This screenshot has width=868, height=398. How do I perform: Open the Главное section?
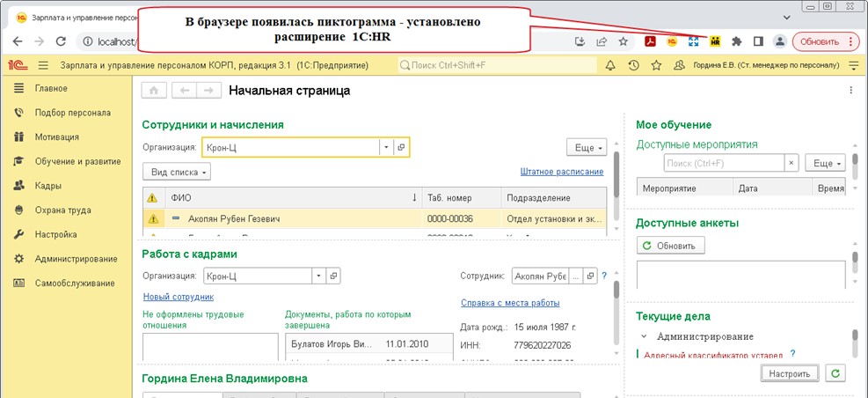point(51,88)
